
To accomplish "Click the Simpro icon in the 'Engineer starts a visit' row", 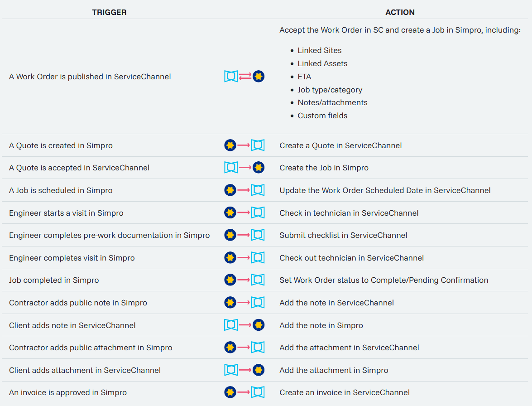I will [230, 213].
